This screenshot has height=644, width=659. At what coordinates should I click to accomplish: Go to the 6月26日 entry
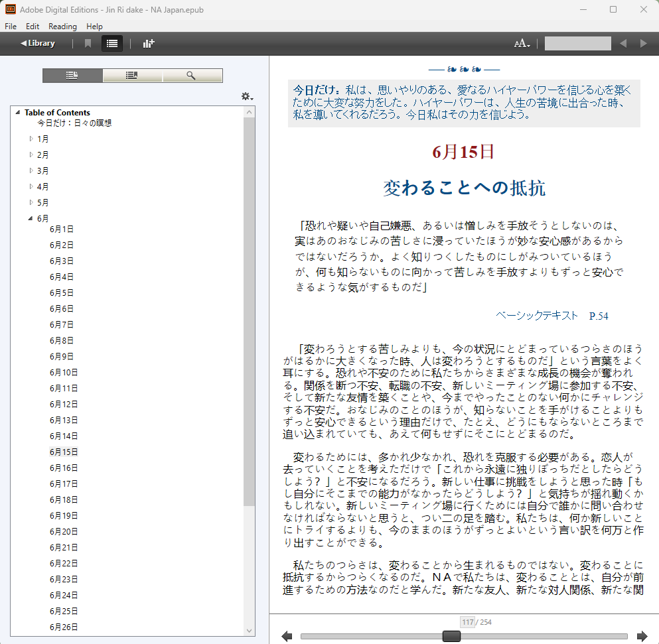(64, 627)
